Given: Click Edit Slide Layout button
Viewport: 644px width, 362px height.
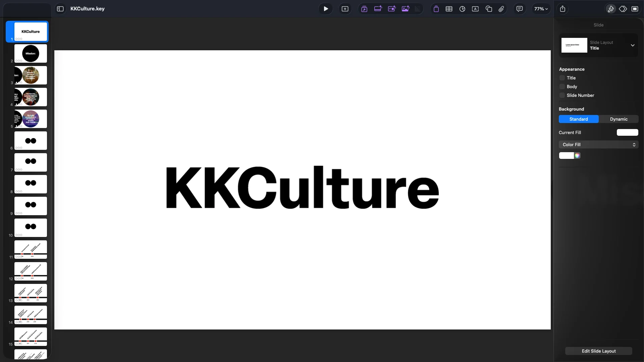Looking at the screenshot, I should point(598,351).
